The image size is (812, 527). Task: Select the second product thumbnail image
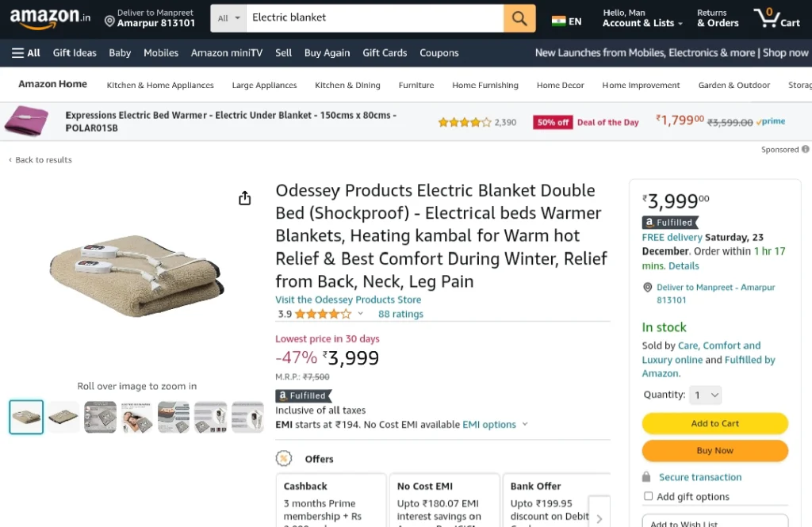63,417
